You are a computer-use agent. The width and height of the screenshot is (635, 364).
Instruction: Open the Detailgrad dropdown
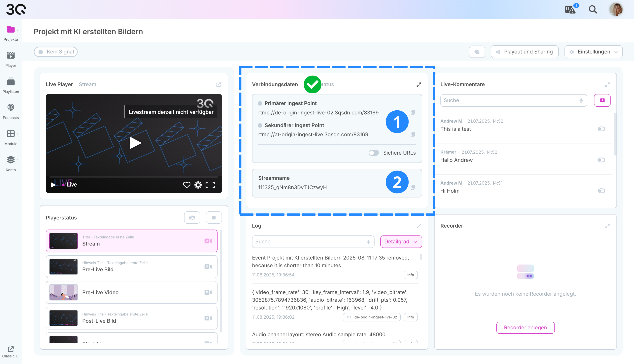pyautogui.click(x=401, y=242)
